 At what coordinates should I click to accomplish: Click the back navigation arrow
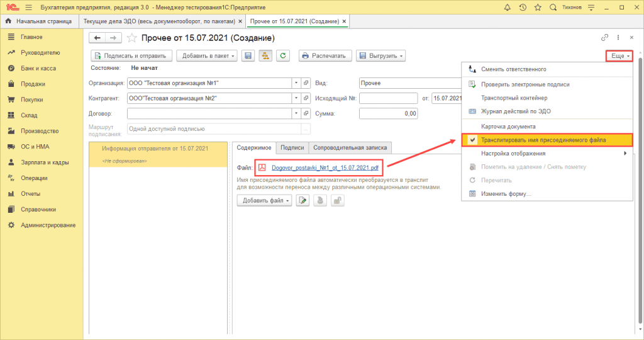click(x=97, y=38)
